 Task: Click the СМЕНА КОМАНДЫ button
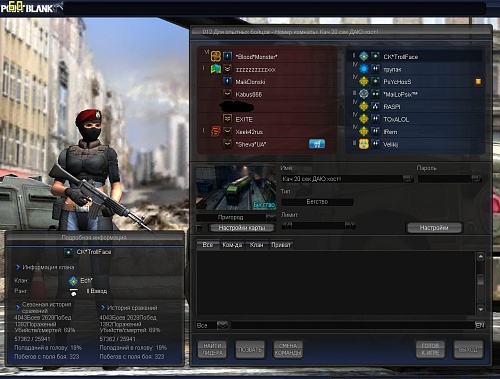click(x=288, y=349)
